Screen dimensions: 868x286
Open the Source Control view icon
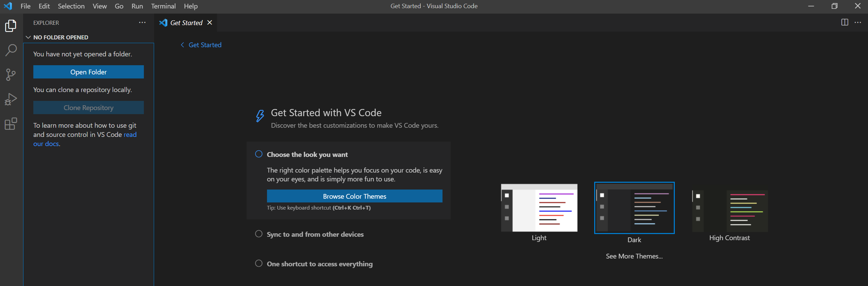[11, 75]
